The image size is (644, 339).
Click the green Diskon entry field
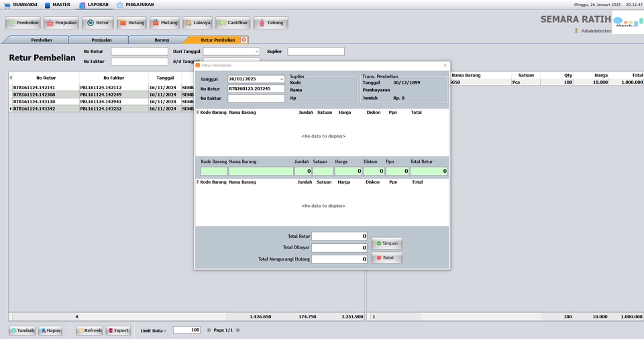point(374,171)
